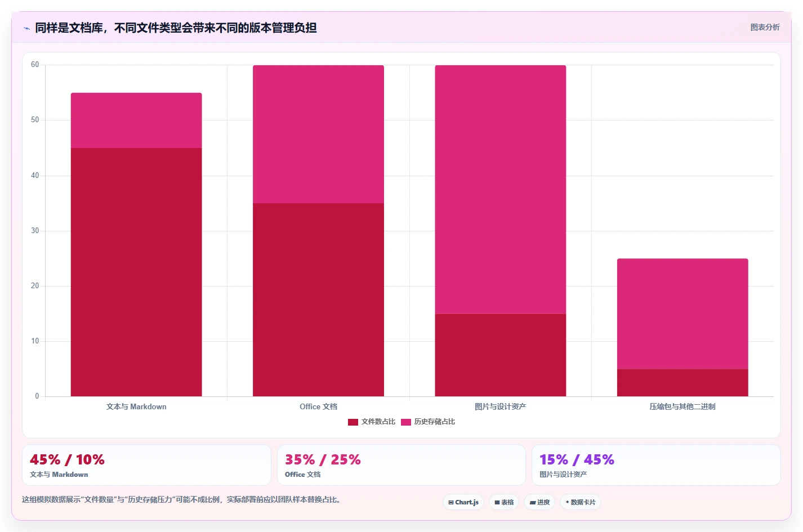The width and height of the screenshot is (803, 532).
Task: Click the 进度 chip
Action: pyautogui.click(x=539, y=502)
